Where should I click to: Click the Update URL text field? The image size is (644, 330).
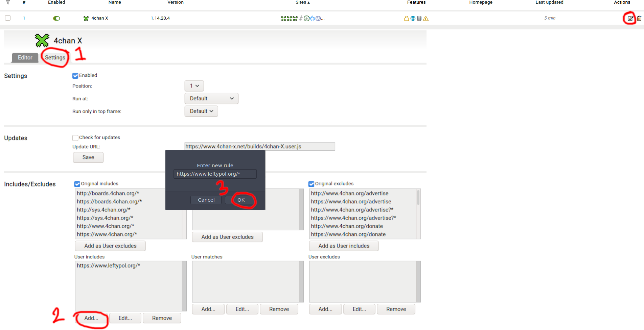point(259,147)
